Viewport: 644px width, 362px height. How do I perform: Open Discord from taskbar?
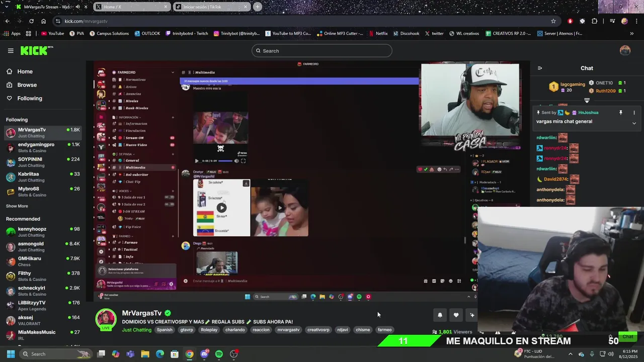coord(204,354)
